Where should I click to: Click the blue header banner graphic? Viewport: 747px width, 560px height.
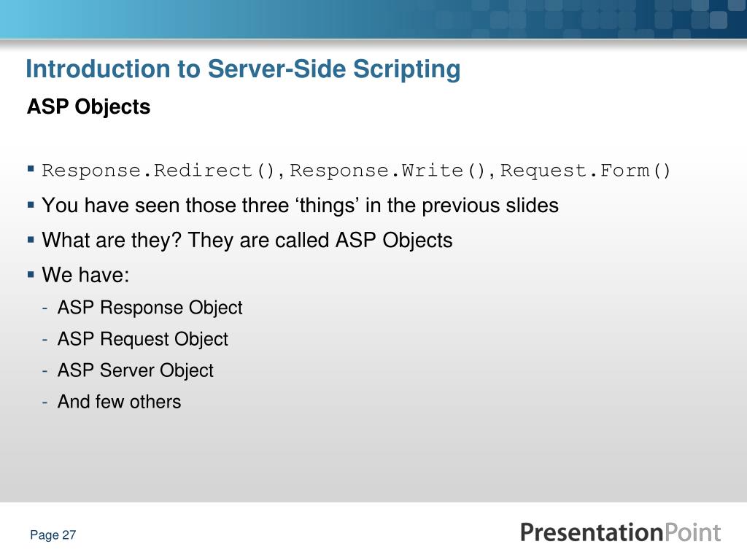[373, 19]
